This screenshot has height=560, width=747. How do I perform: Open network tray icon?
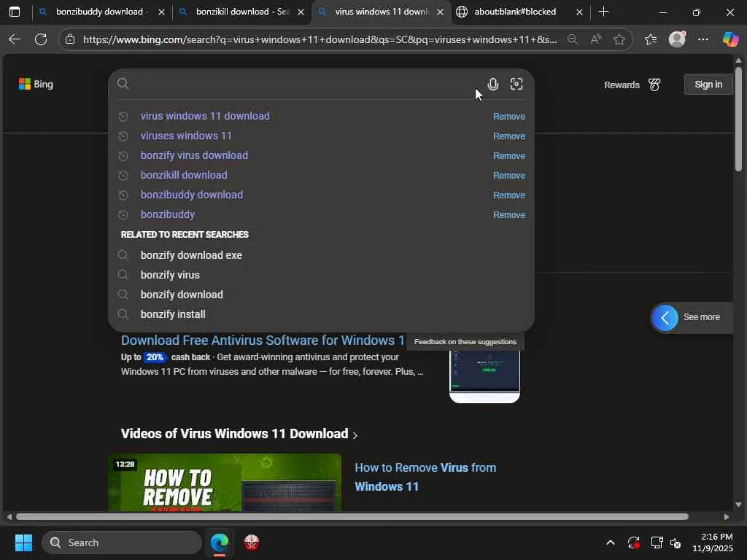657,542
